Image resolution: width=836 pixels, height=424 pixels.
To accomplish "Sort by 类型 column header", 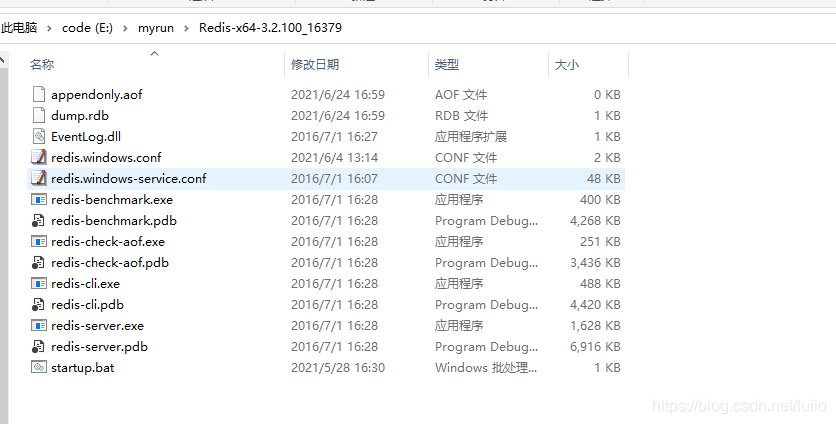I will (447, 65).
